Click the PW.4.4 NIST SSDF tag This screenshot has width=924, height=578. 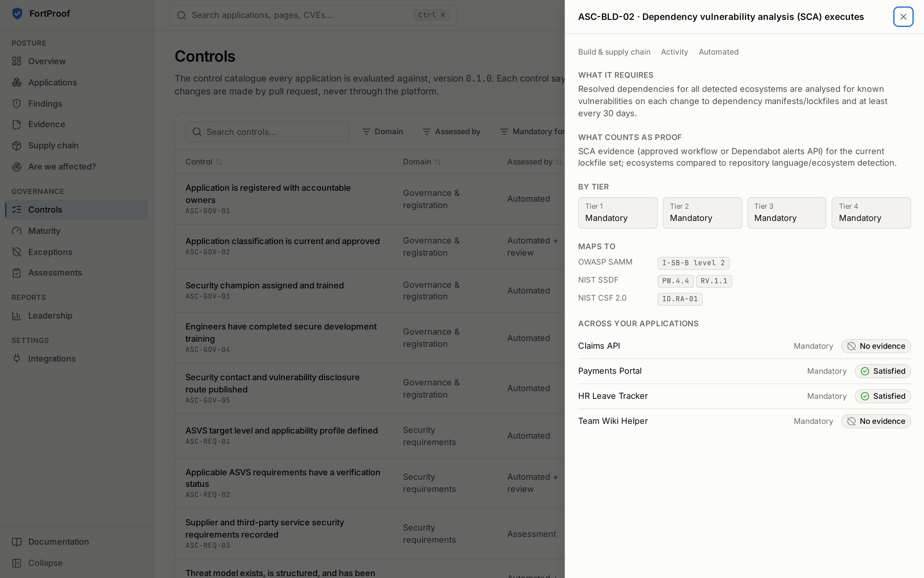675,281
